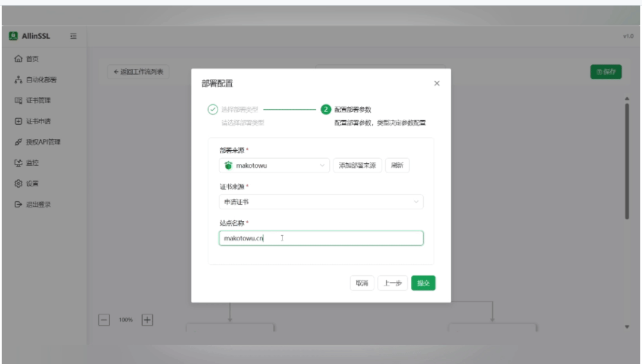The image size is (642, 364).
Task: Click step 2 circle 配置部署参数
Action: tap(326, 109)
